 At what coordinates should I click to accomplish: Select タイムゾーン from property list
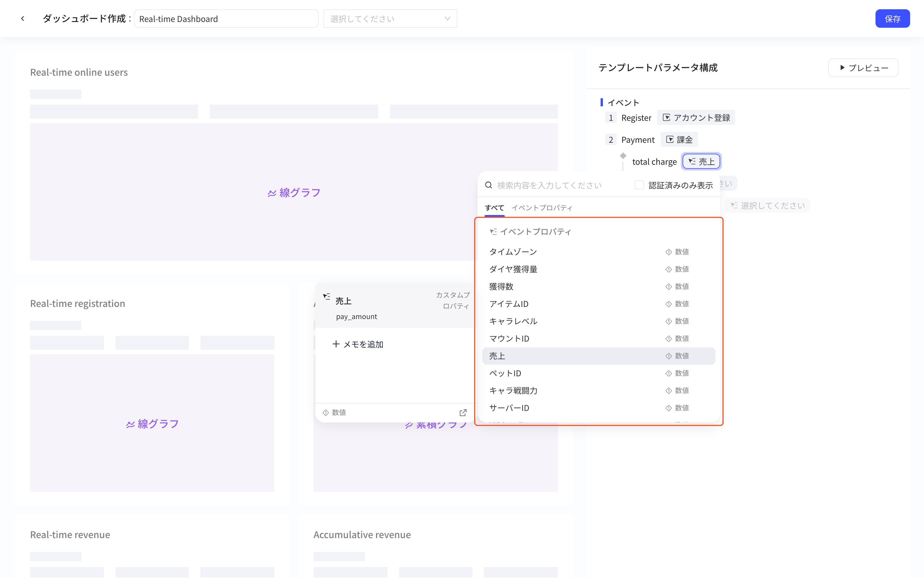coord(598,252)
